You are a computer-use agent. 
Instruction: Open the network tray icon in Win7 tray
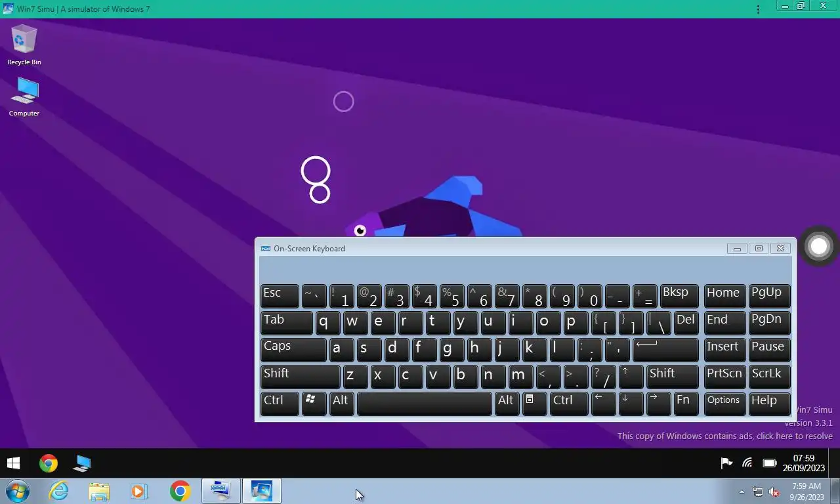[x=758, y=492]
